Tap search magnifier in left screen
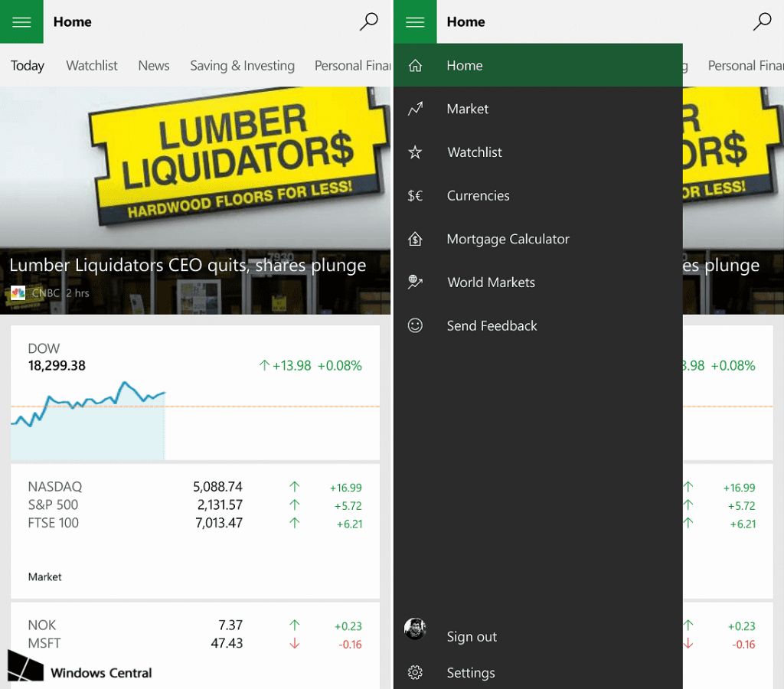 [x=369, y=21]
